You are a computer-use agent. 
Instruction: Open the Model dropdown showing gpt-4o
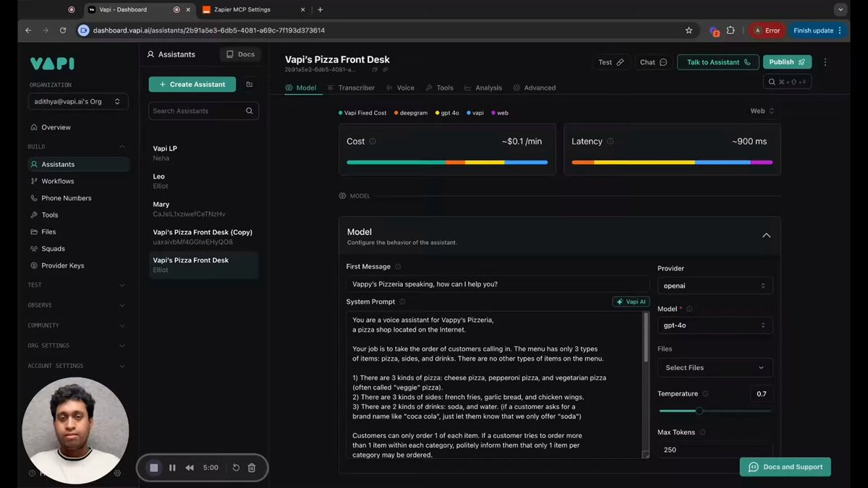tap(715, 325)
